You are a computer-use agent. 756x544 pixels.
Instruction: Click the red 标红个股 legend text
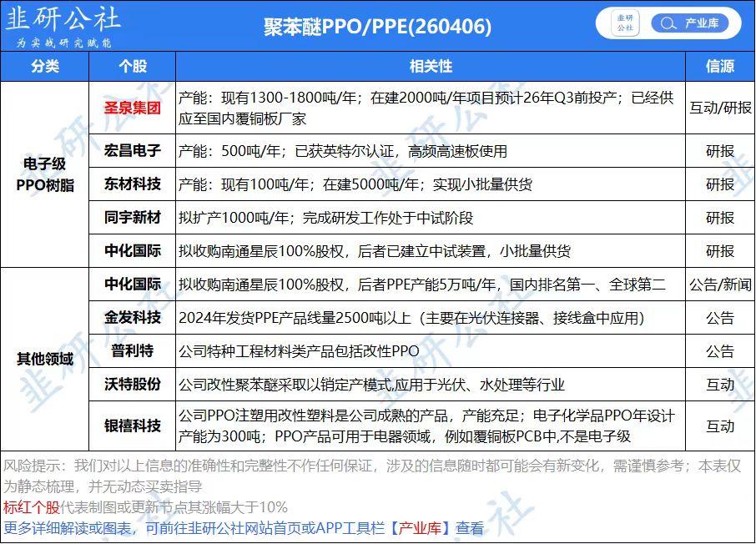(x=32, y=507)
